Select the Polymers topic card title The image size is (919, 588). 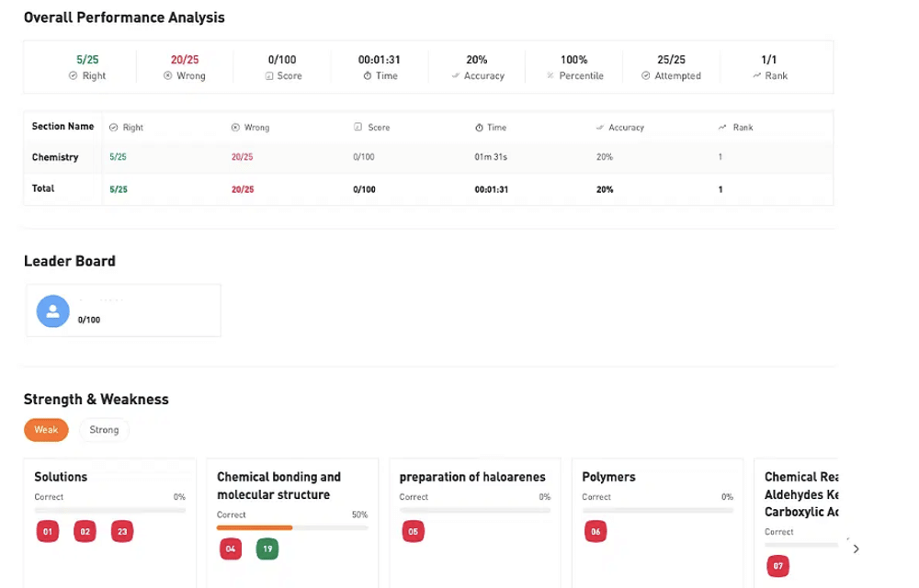pyautogui.click(x=608, y=477)
